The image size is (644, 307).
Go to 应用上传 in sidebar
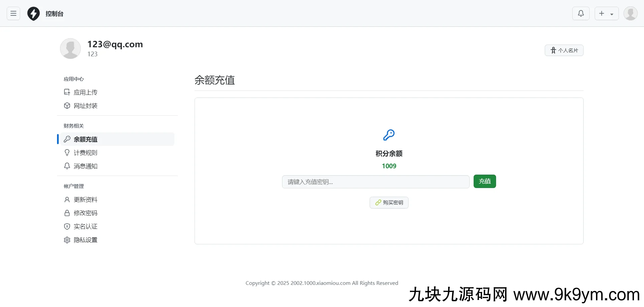85,92
